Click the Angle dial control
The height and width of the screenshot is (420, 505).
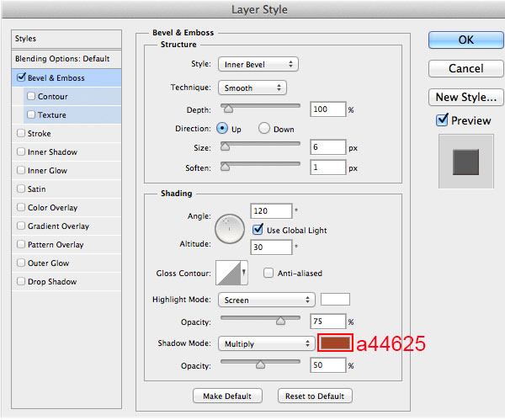230,229
